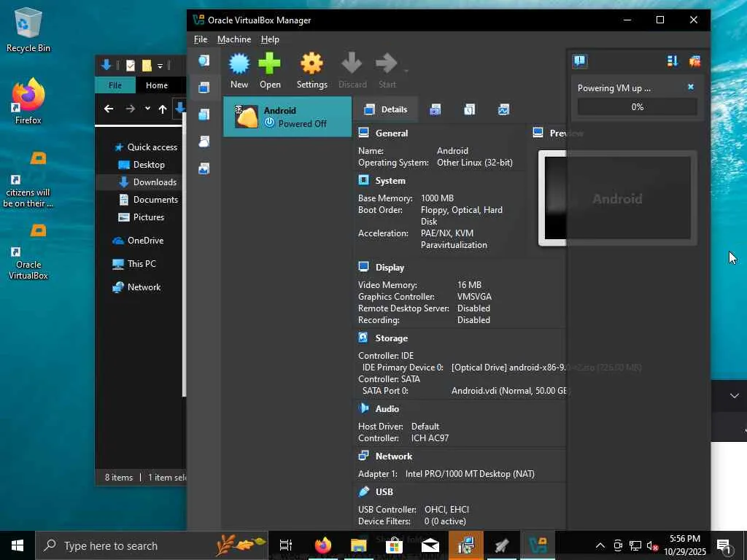Screen dimensions: 747x560
Task: Click the Display section header
Action: (x=390, y=268)
